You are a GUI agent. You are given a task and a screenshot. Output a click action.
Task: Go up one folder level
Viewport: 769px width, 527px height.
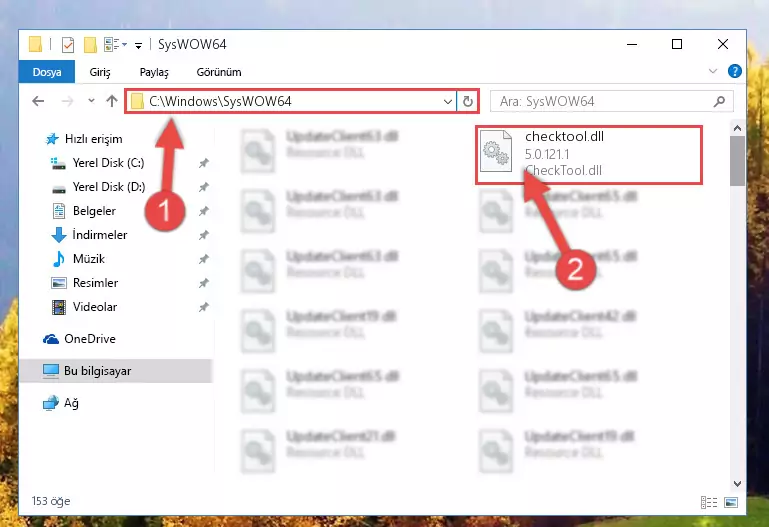[112, 101]
